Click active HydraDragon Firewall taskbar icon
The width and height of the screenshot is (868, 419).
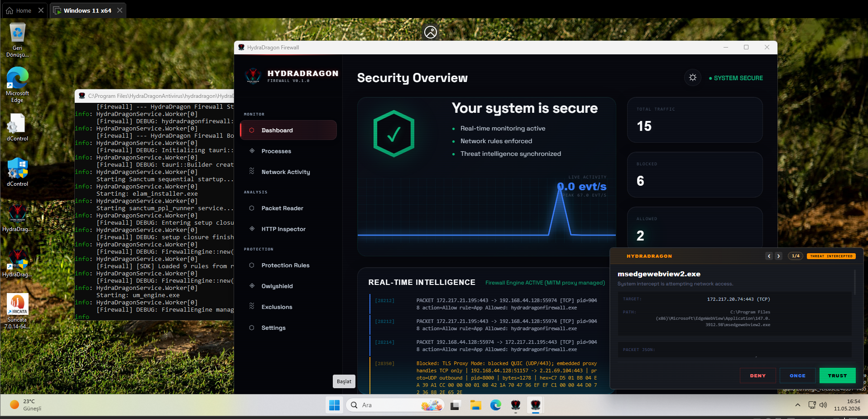pos(536,405)
